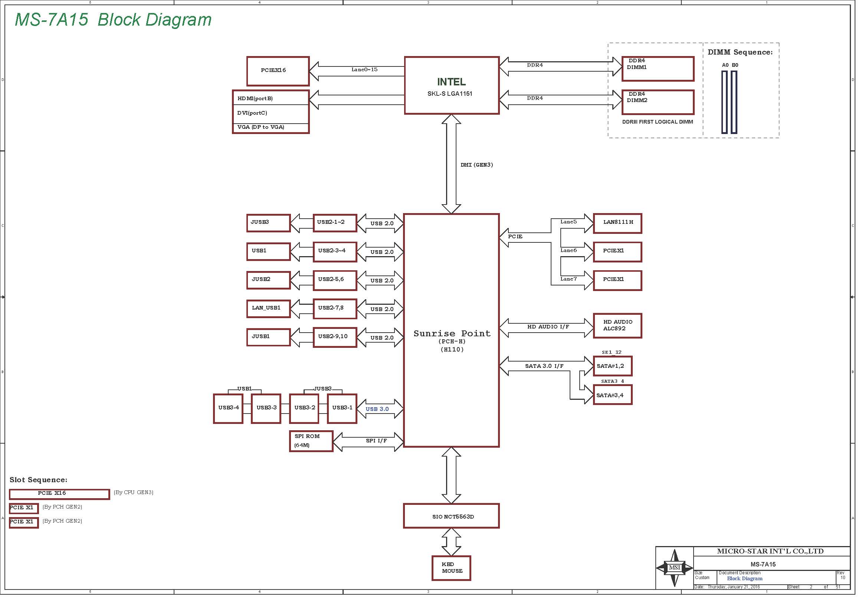Select the HD AUDIO ALC892 block
The width and height of the screenshot is (868, 614).
618,326
